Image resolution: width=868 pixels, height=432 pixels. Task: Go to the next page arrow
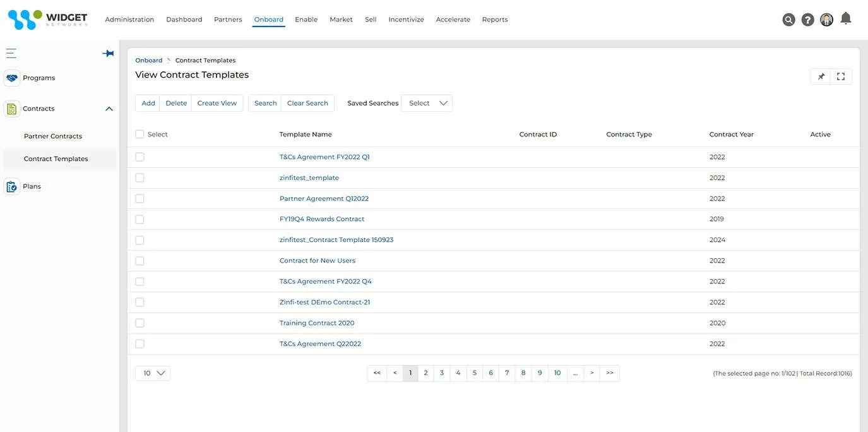click(592, 373)
